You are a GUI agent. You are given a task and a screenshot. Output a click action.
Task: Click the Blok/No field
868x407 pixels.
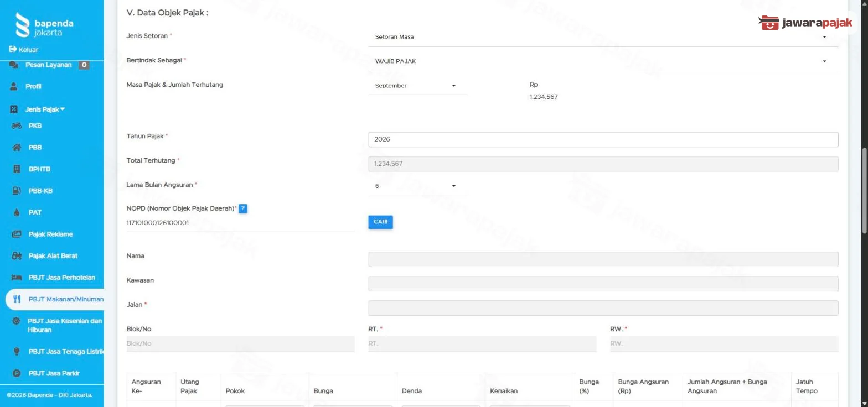[240, 344]
